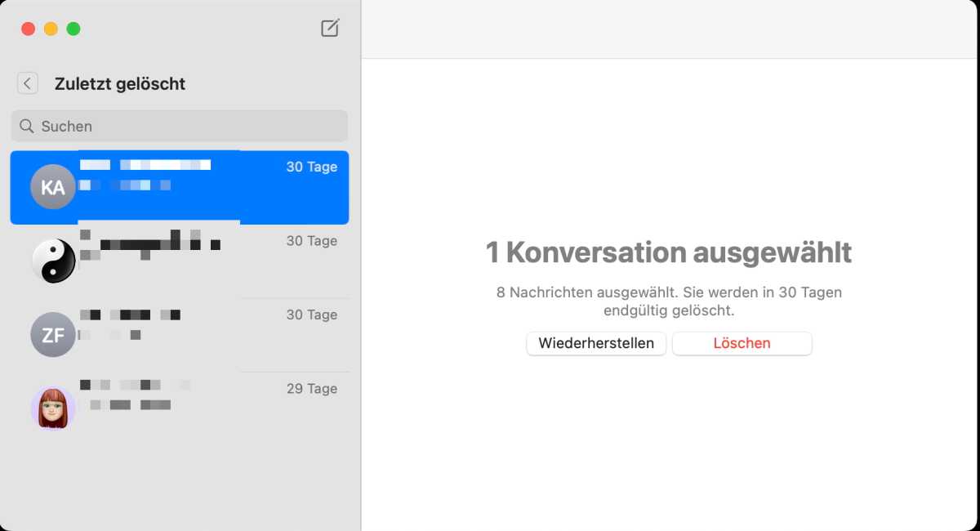This screenshot has width=980, height=531.
Task: Click 30 Tage in the highlighted KA row
Action: (312, 167)
